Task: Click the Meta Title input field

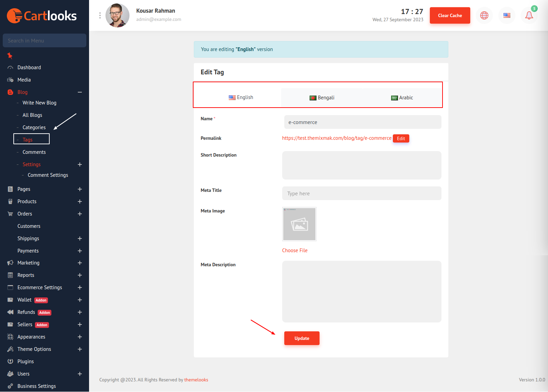Action: 362,193
